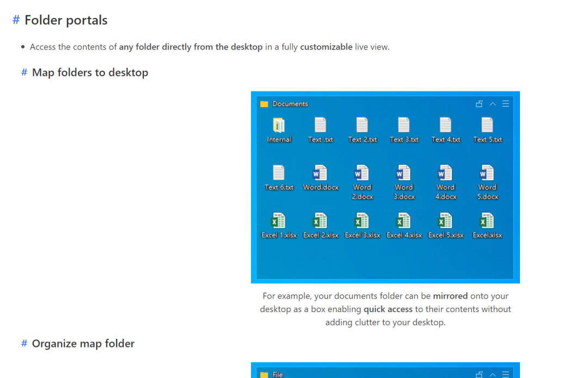Select the Excel 2.xlsx file icon
This screenshot has height=378, width=588.
coord(320,221)
